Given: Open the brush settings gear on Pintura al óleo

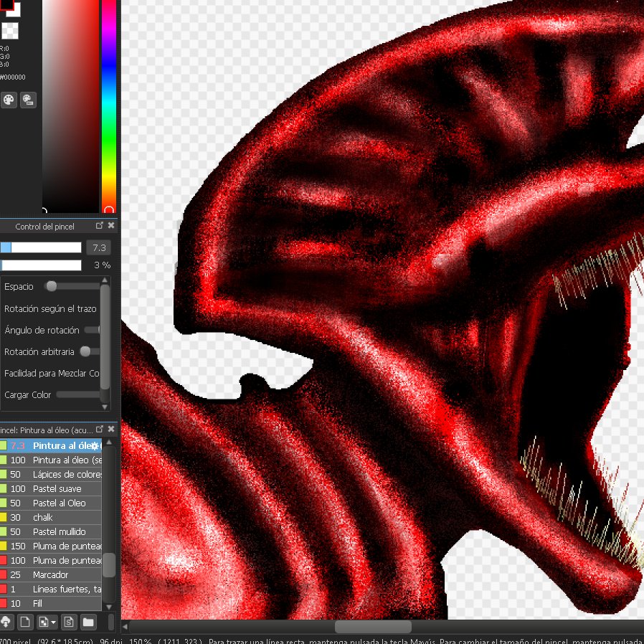Looking at the screenshot, I should (94, 445).
